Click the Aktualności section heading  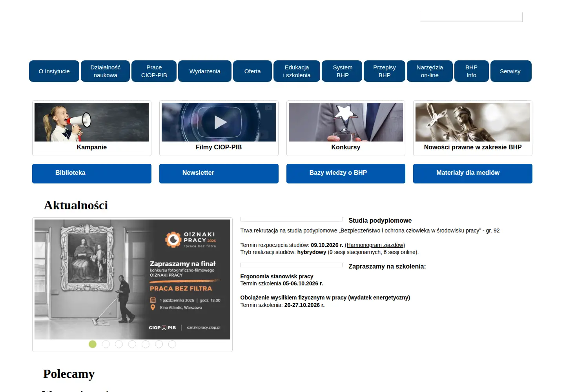point(76,205)
